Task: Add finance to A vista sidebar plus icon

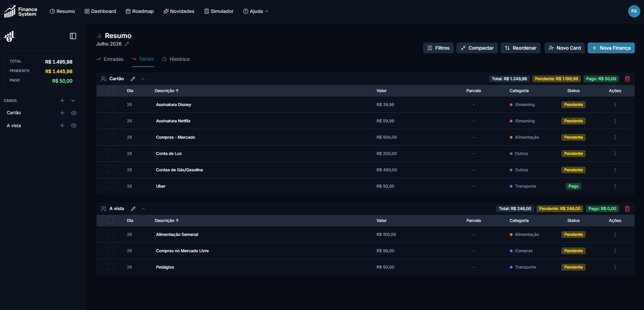Action: point(62,125)
